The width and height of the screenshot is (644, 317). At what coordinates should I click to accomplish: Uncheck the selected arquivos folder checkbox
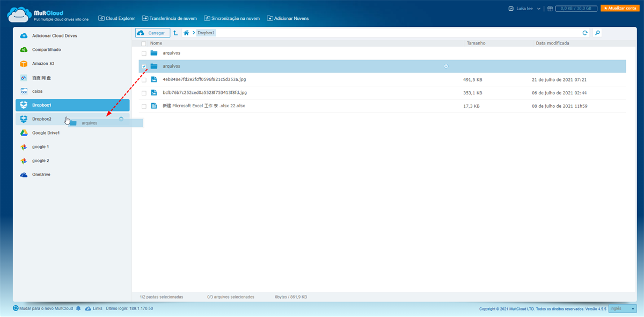pos(144,67)
